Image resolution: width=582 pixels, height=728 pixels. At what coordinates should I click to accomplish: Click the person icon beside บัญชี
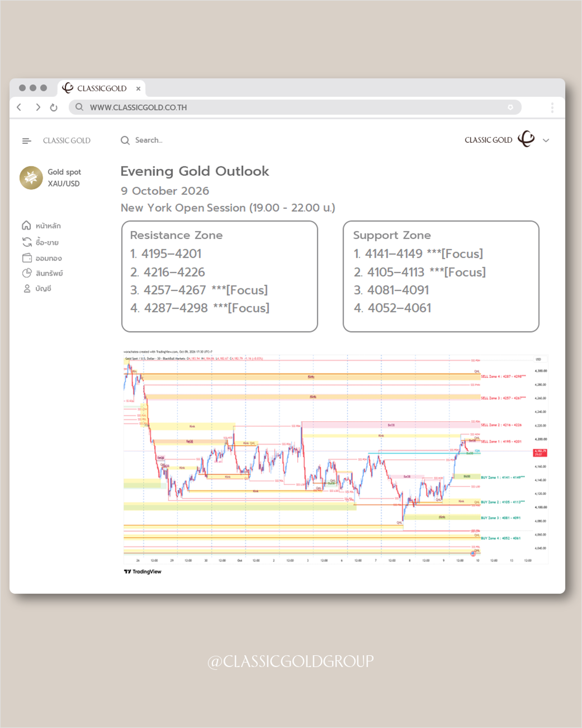pyautogui.click(x=27, y=288)
